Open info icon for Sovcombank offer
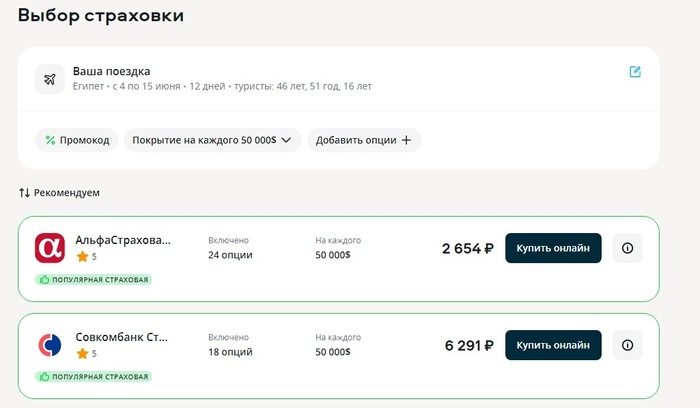Image resolution: width=700 pixels, height=408 pixels. (x=627, y=345)
